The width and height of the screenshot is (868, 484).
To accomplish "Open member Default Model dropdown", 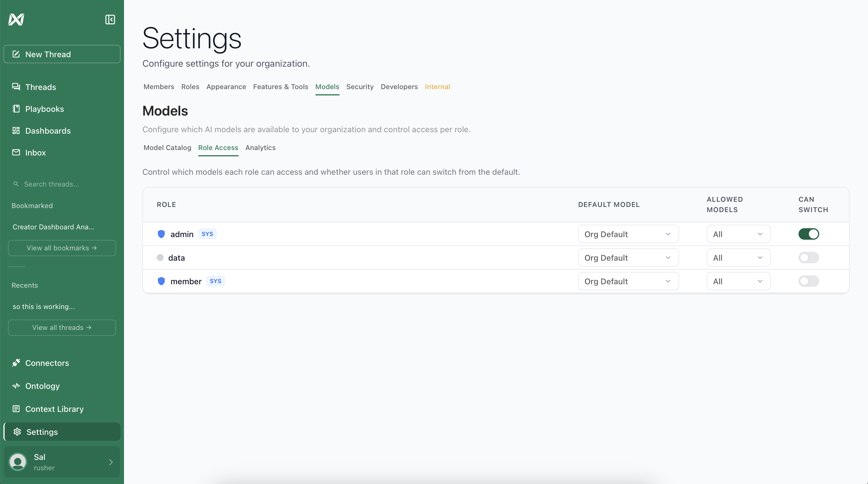I will 628,281.
